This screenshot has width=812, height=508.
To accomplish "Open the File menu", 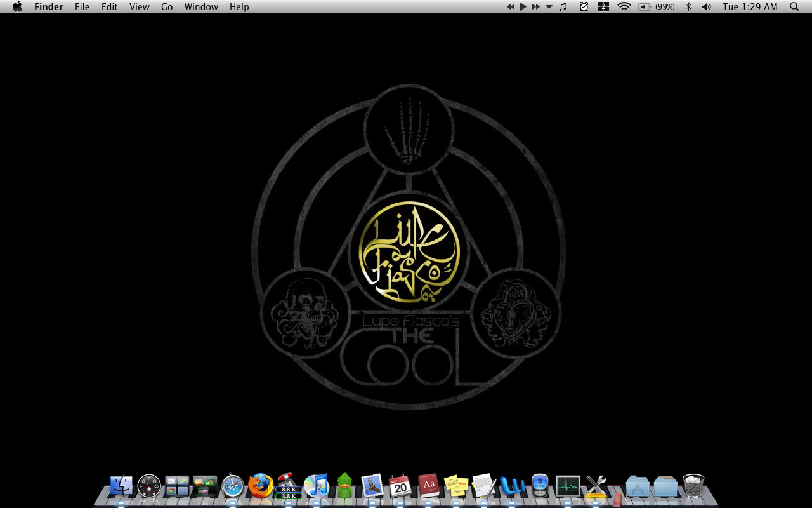I will click(x=82, y=7).
